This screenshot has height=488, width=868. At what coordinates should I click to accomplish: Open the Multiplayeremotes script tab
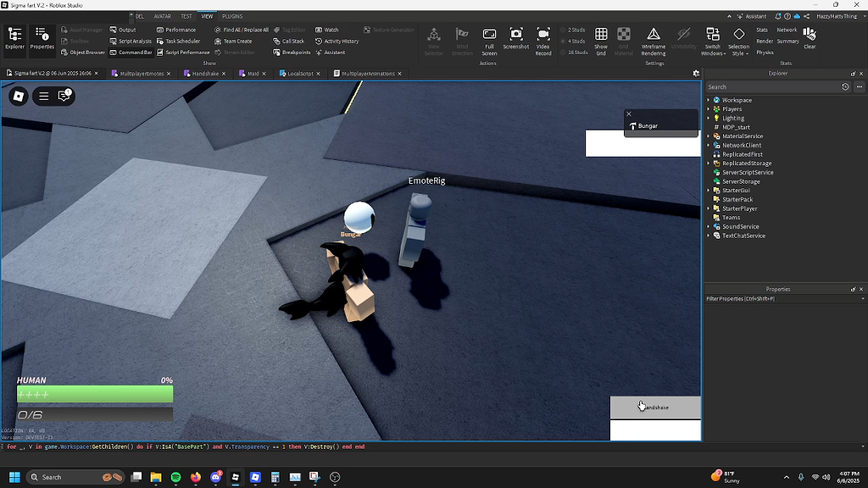[142, 74]
